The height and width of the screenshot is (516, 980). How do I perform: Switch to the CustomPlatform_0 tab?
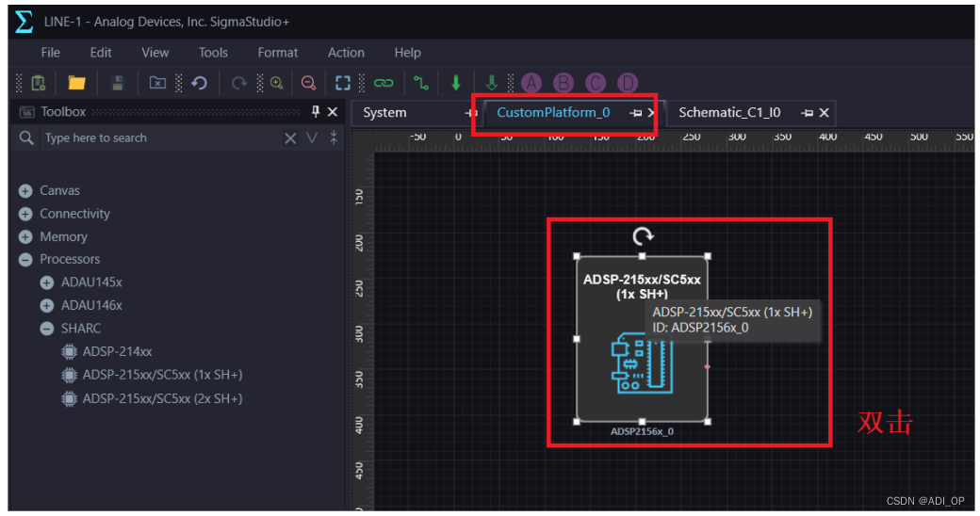pyautogui.click(x=553, y=112)
